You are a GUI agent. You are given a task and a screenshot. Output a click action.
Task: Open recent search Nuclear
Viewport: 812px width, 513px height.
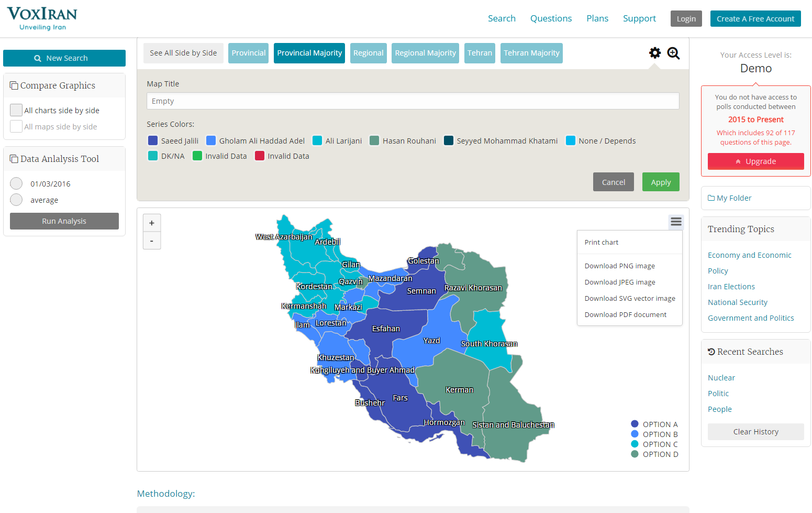point(721,378)
